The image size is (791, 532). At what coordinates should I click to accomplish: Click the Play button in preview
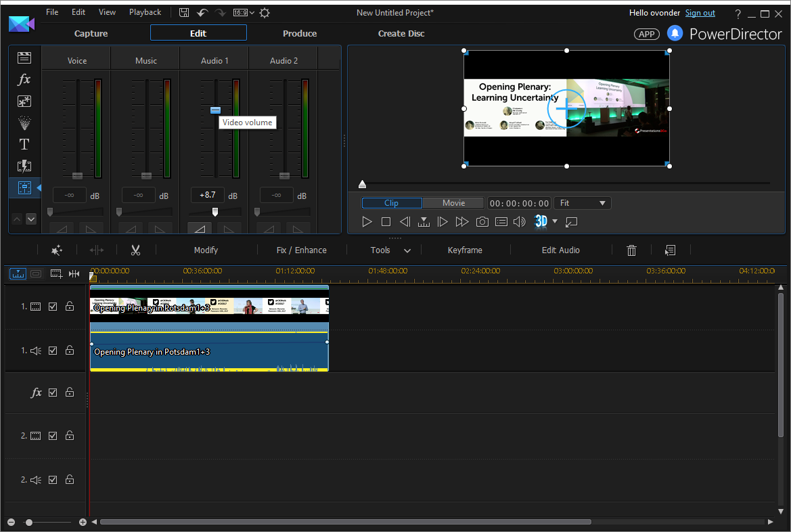click(367, 222)
